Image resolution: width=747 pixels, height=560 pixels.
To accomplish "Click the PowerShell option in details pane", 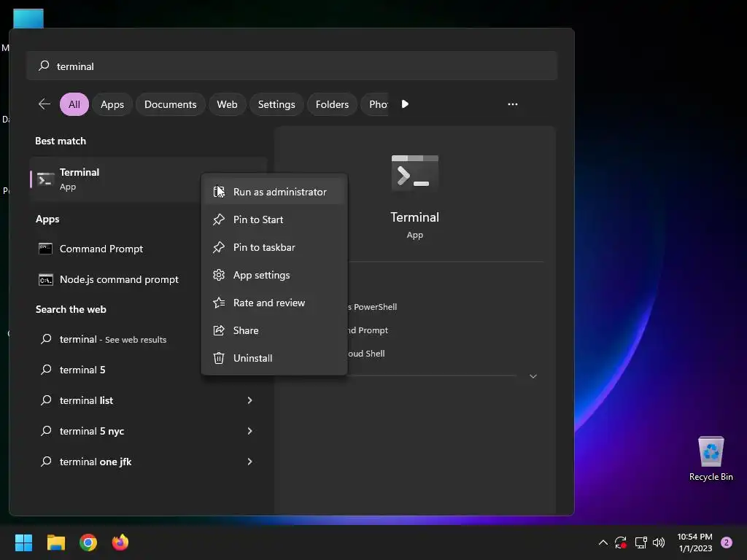I will pyautogui.click(x=372, y=307).
